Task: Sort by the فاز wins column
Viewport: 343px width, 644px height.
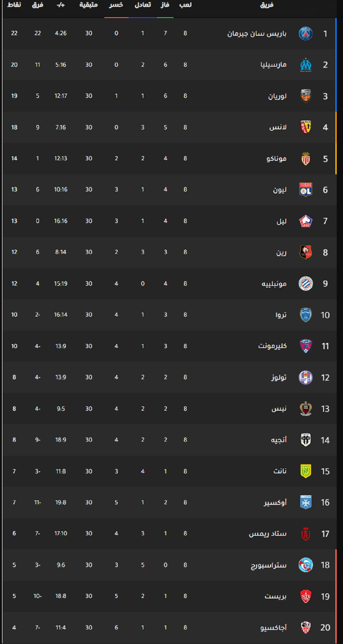Action: click(165, 5)
